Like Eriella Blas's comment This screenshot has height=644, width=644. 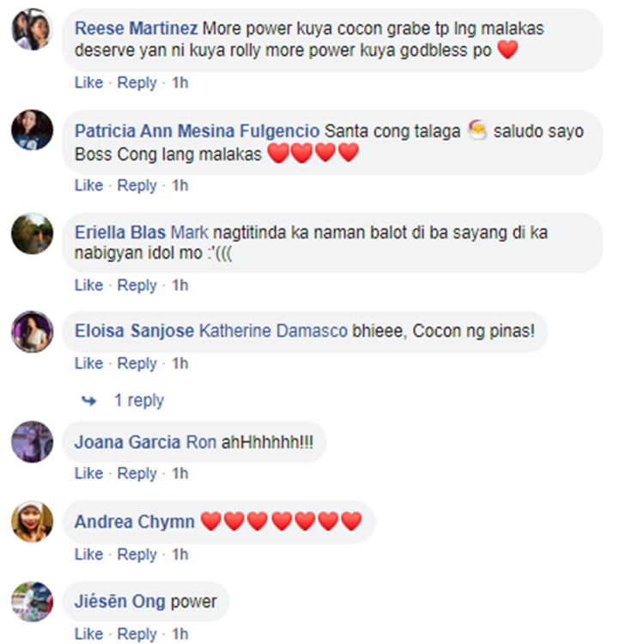[x=88, y=285]
